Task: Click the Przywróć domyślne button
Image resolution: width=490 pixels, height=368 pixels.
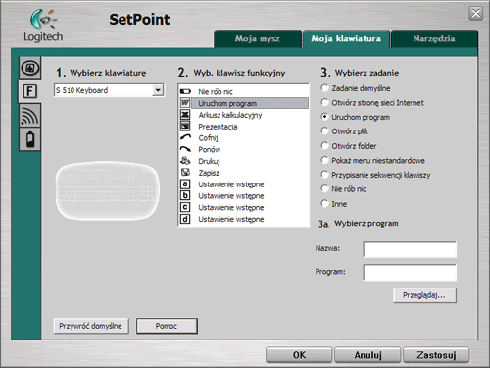Action: [91, 326]
